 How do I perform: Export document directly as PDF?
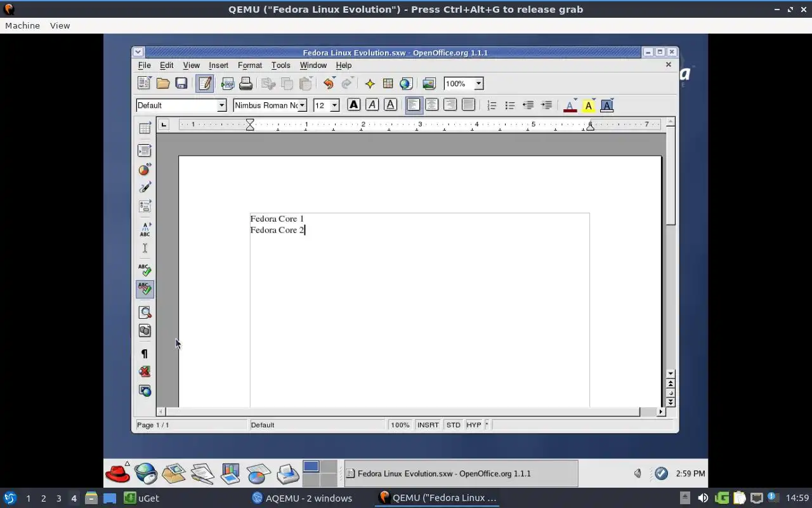[228, 83]
